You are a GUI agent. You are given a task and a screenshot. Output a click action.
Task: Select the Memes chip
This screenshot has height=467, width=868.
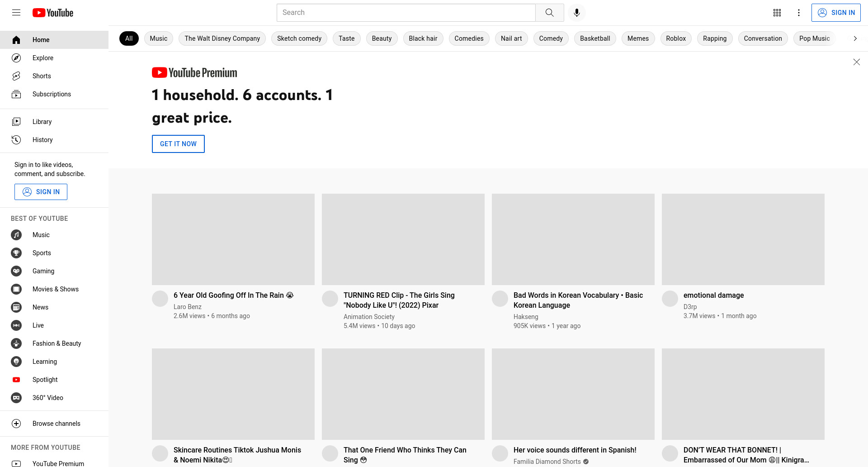[638, 38]
